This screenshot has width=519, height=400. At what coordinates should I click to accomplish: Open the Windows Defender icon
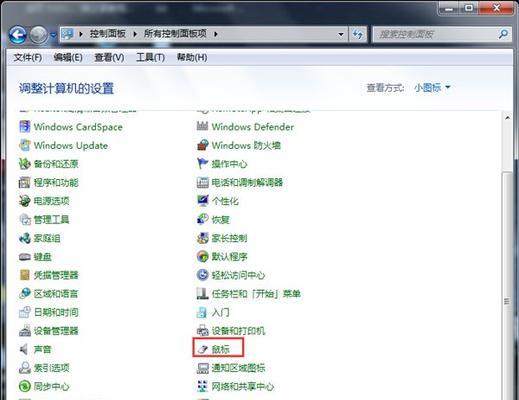(202, 127)
